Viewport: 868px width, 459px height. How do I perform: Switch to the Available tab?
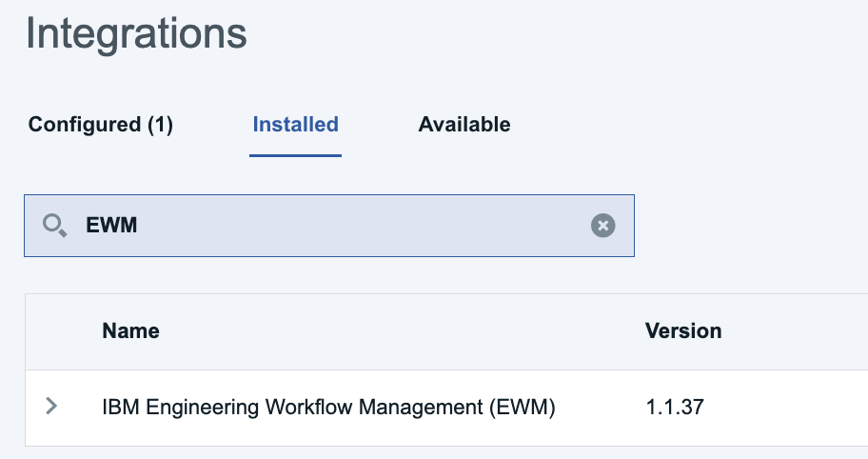[464, 125]
